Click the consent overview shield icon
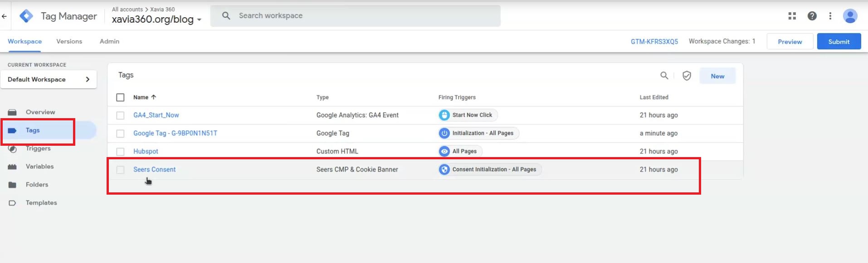The image size is (868, 263). point(687,76)
